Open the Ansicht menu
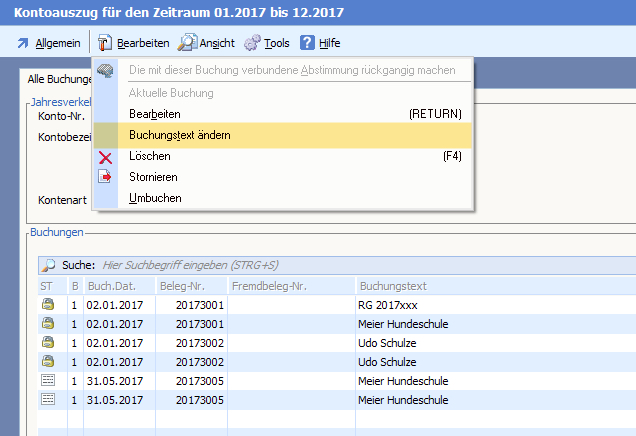This screenshot has height=436, width=636. [206, 43]
